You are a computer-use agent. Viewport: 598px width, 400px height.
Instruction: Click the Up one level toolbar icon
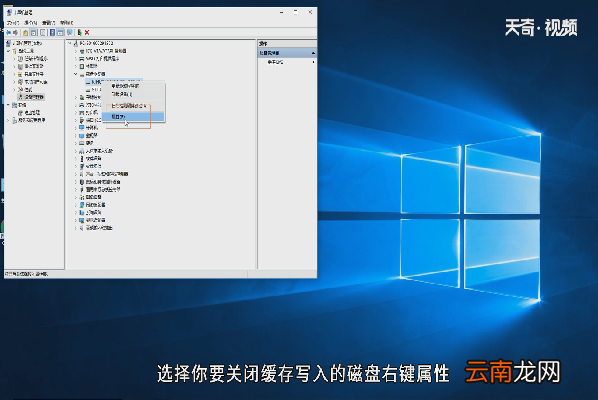pyautogui.click(x=26, y=33)
